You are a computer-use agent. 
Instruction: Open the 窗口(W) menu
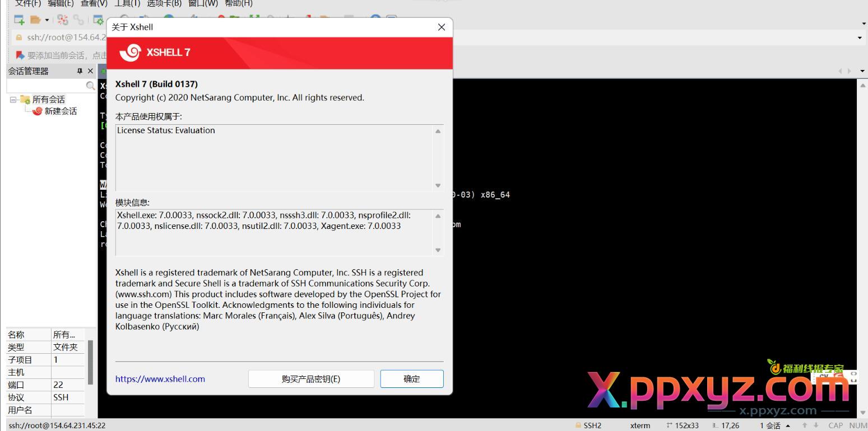tap(203, 3)
